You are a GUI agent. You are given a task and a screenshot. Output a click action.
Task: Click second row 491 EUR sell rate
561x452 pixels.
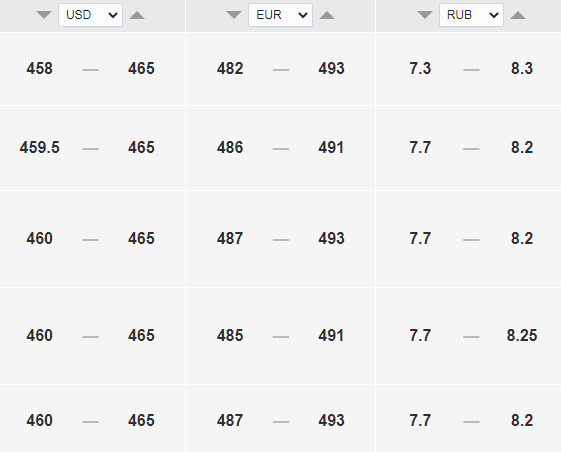pos(331,147)
